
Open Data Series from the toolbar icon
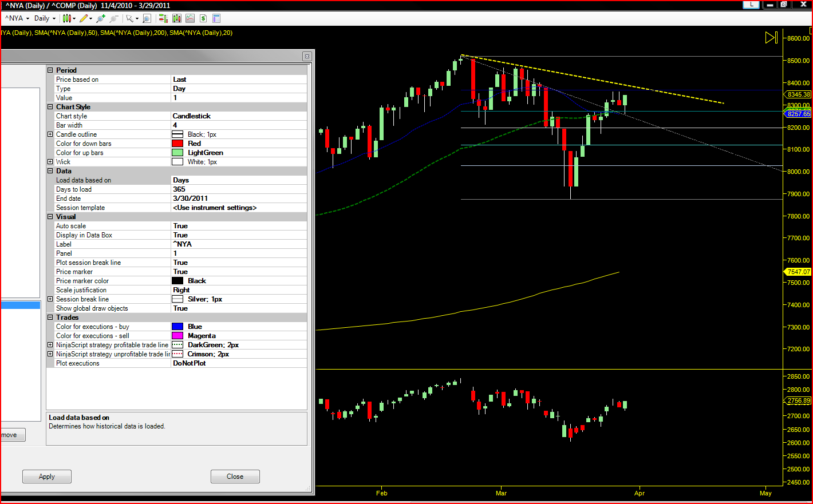pyautogui.click(x=177, y=18)
